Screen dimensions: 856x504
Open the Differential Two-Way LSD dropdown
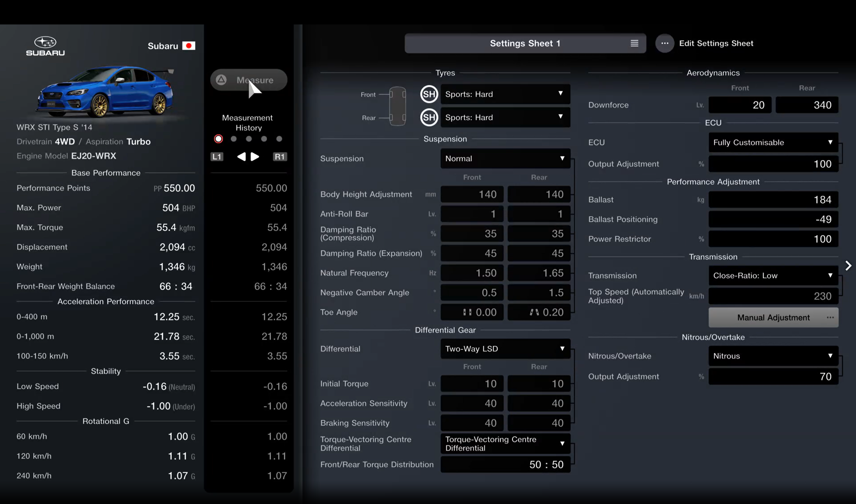(505, 349)
